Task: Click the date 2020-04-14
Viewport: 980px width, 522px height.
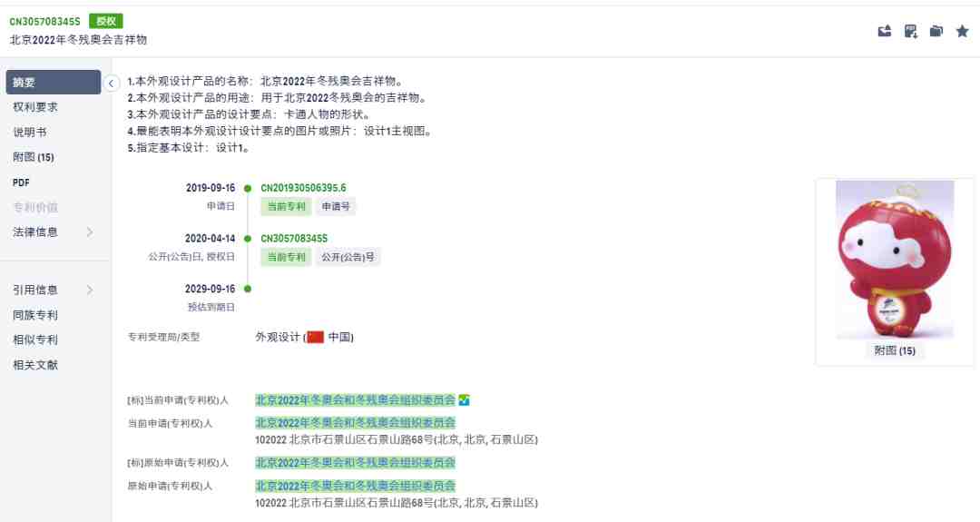Action: tap(210, 238)
